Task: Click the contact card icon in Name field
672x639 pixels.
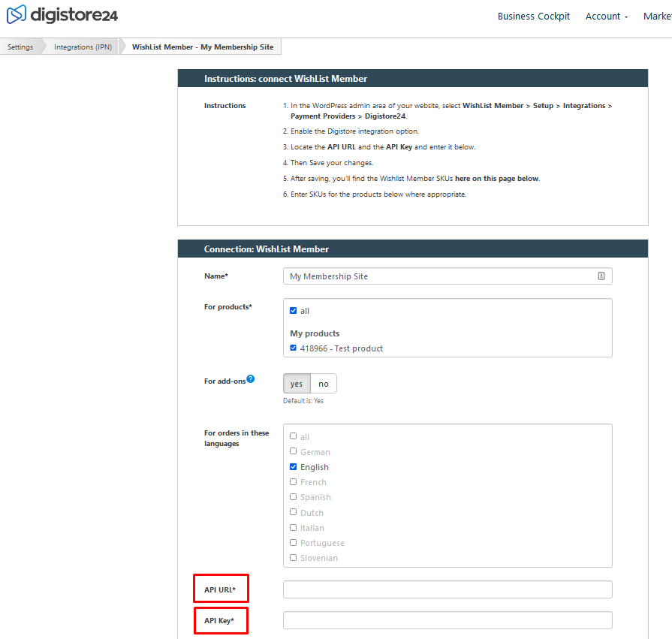Action: tap(601, 276)
